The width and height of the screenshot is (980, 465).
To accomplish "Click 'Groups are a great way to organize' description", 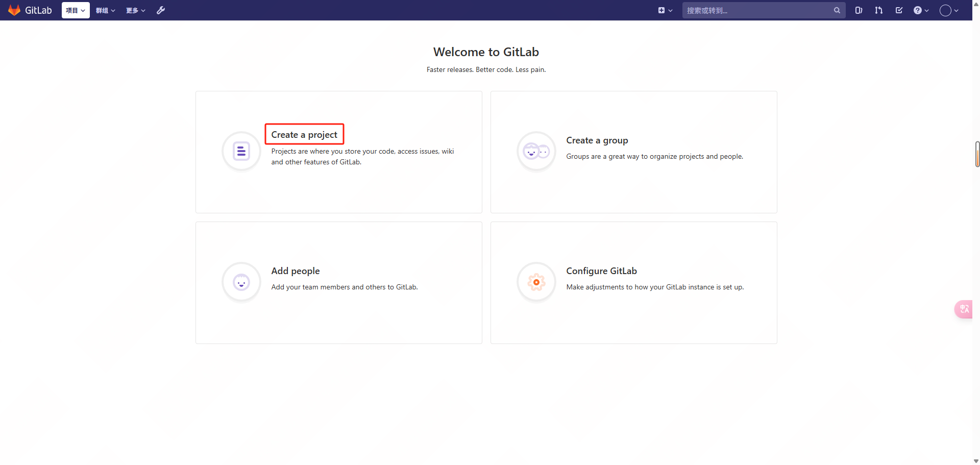I will pyautogui.click(x=654, y=157).
